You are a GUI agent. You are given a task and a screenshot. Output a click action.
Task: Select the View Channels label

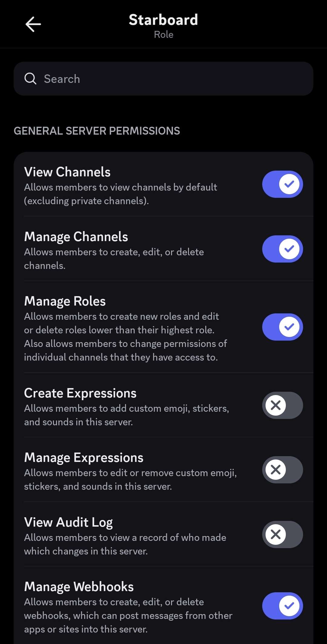pos(67,172)
